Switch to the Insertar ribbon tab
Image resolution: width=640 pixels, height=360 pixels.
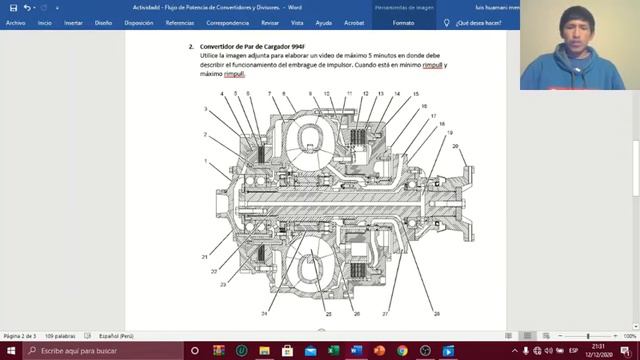[x=73, y=23]
